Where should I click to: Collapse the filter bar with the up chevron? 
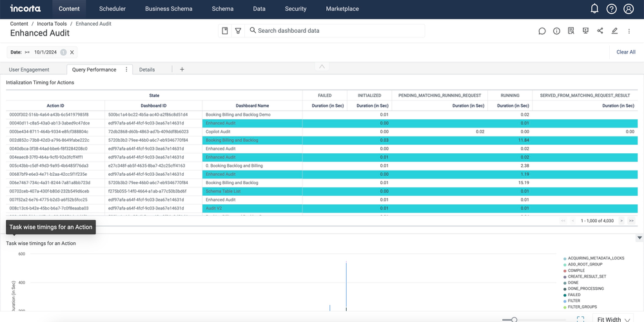(x=322, y=66)
